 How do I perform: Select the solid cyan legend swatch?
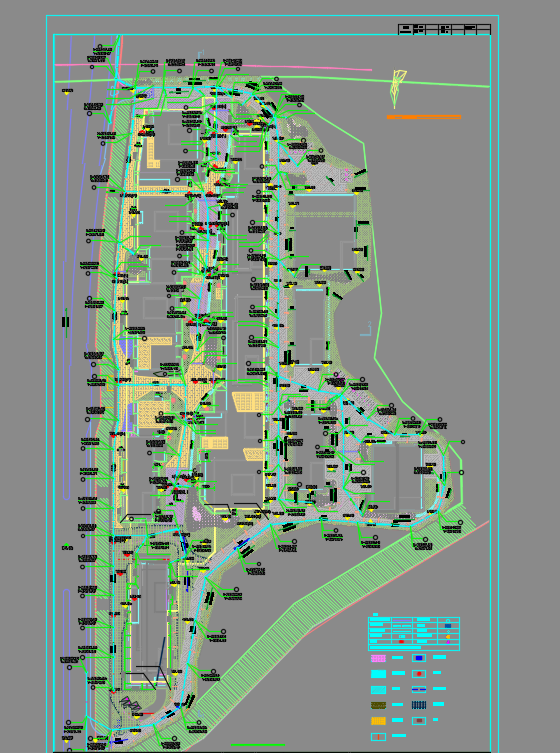(x=378, y=674)
